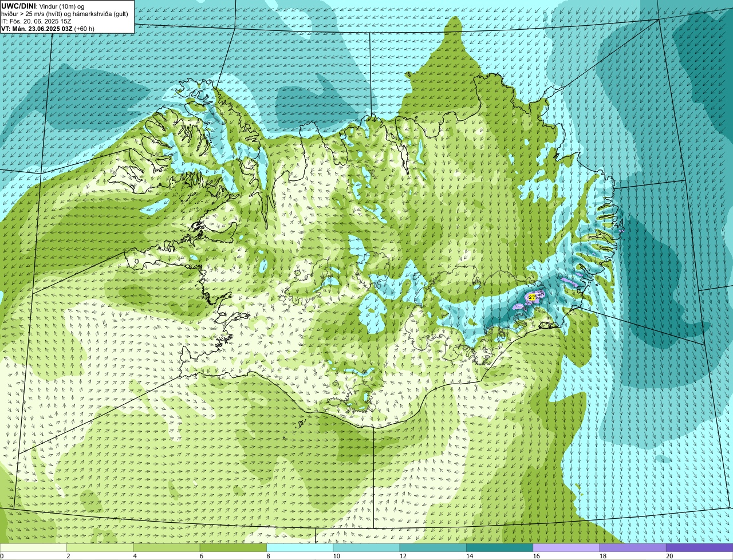This screenshot has height=560, width=733.
Task: Click the "VT: Mán. 23.06.2025 03Z" line
Action: tap(37, 29)
